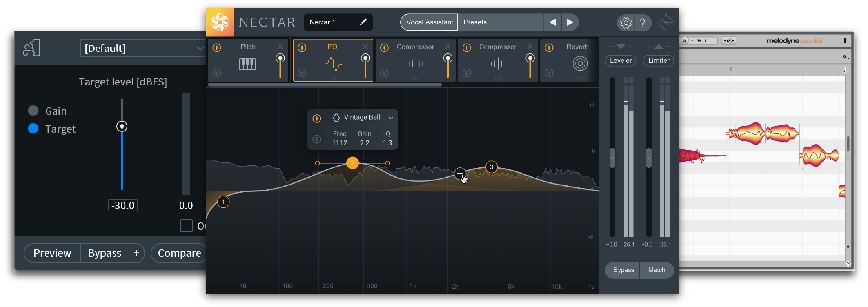Open Nectar help question mark icon

(642, 22)
